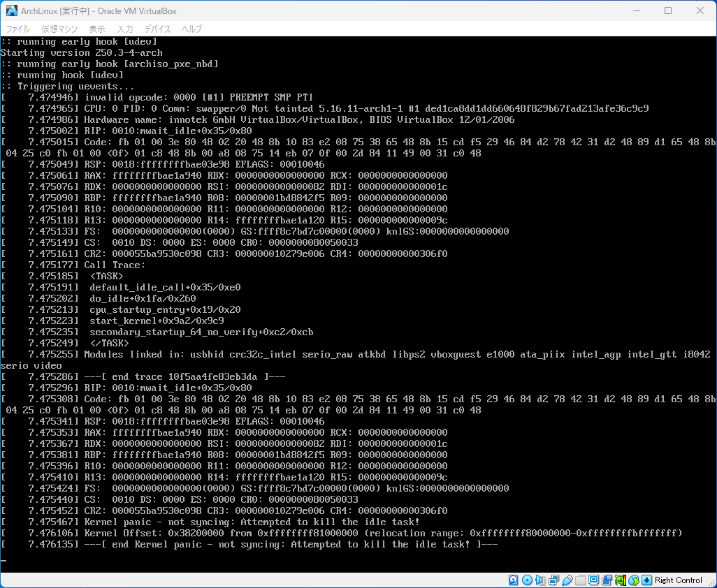Click the audio speaker status icon
Viewport: 717px width, 588px height.
(540, 580)
